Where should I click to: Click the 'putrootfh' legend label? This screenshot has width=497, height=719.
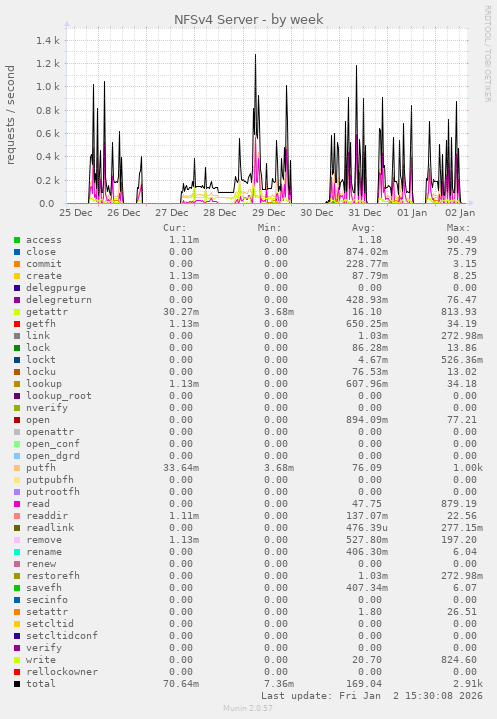tap(53, 492)
